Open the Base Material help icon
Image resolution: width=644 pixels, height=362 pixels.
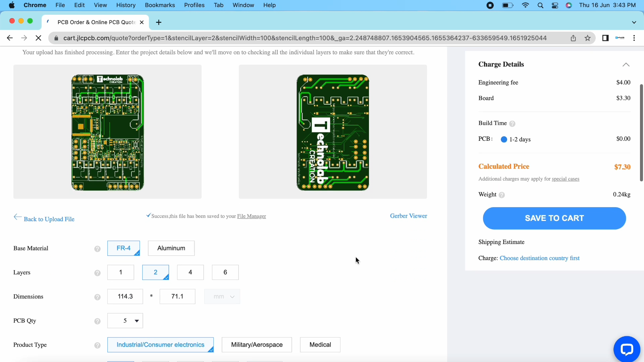tap(97, 249)
